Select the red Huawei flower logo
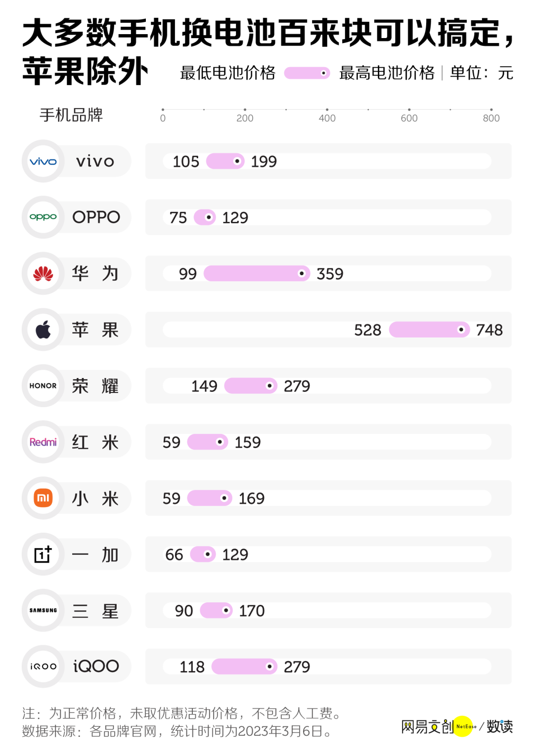 click(43, 274)
